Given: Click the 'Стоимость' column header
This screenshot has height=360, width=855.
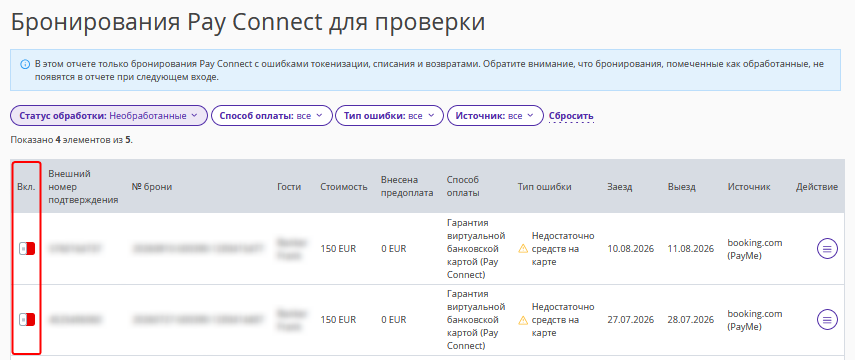Looking at the screenshot, I should pos(344,187).
